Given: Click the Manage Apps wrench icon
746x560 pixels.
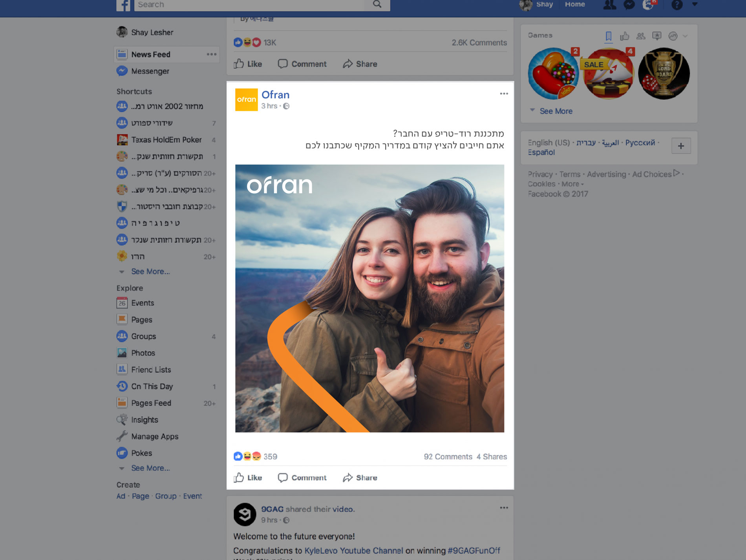Looking at the screenshot, I should pos(122,436).
